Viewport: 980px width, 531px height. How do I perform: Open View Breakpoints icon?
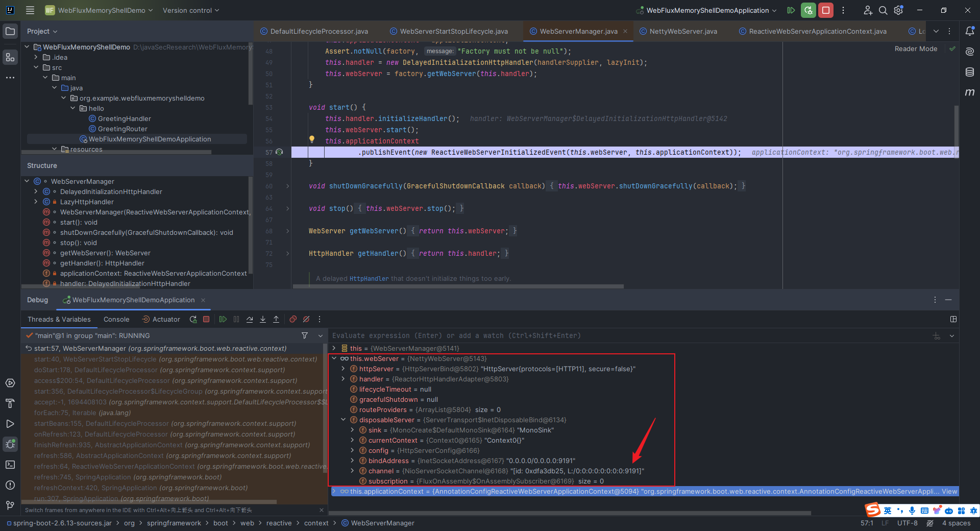pos(293,319)
